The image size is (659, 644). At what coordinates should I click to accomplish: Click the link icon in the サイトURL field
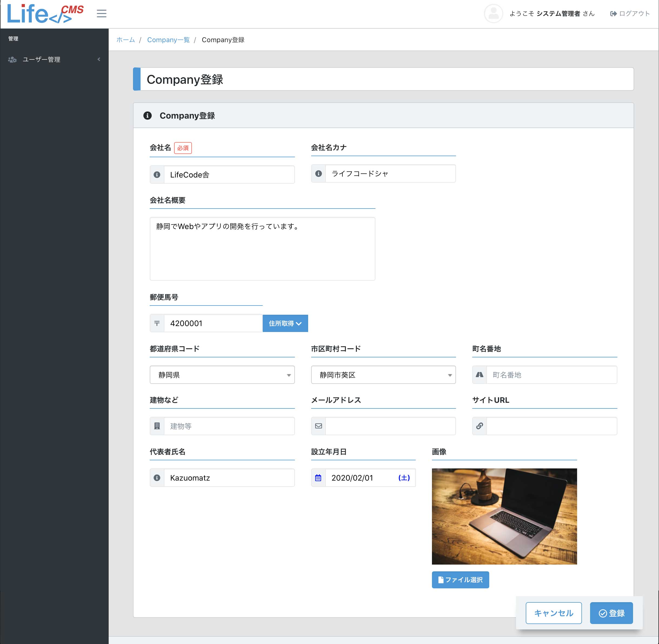479,426
